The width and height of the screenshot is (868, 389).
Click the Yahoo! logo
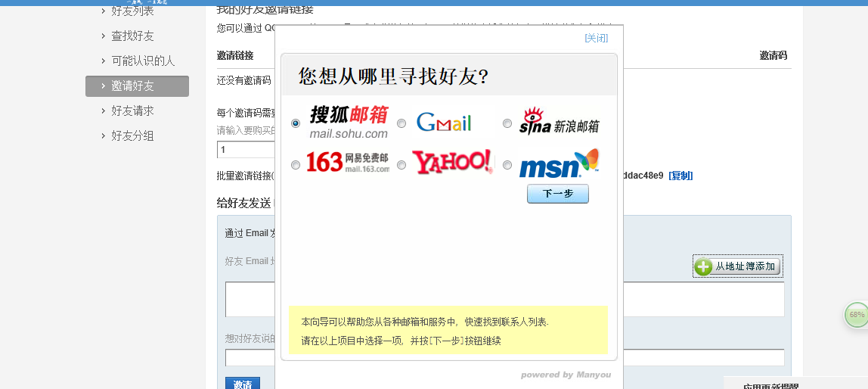(x=452, y=162)
